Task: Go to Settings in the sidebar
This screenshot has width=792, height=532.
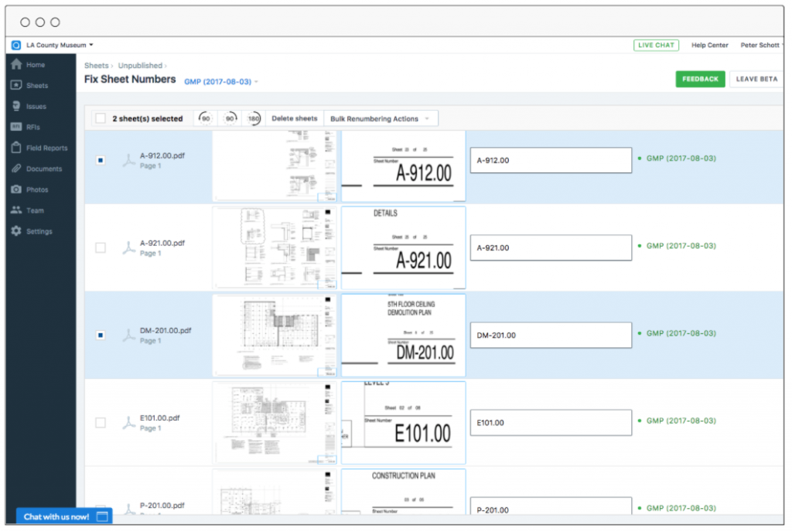Action: click(x=39, y=231)
